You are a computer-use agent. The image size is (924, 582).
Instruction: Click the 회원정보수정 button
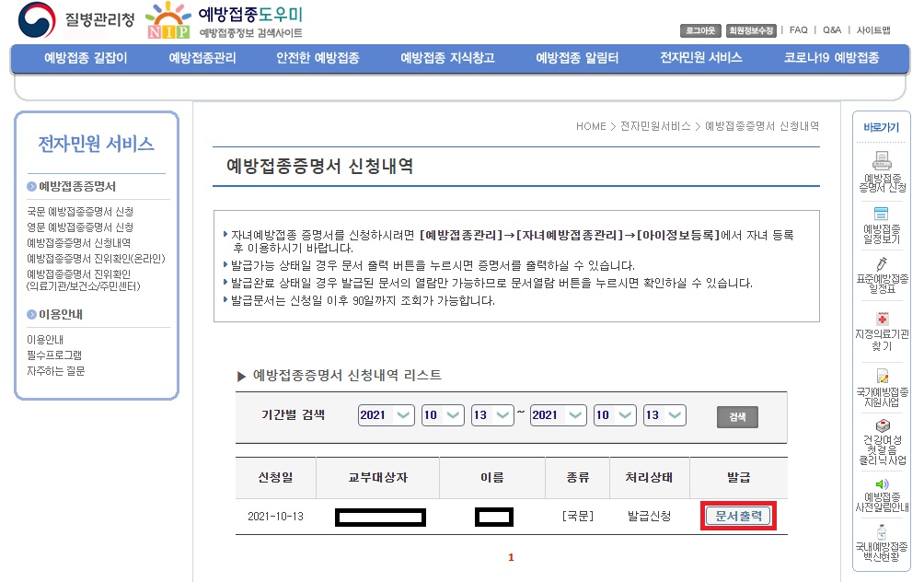(x=751, y=30)
